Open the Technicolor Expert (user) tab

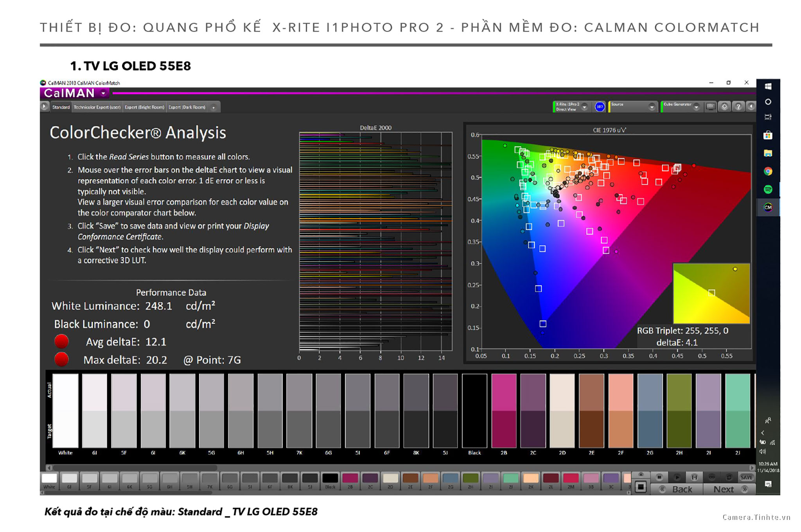97,107
